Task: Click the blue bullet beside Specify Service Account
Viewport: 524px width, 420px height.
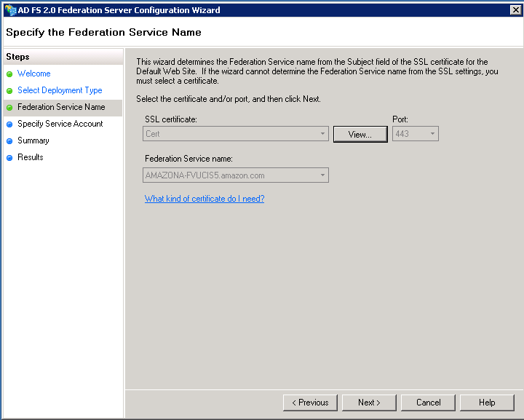Action: (x=9, y=124)
